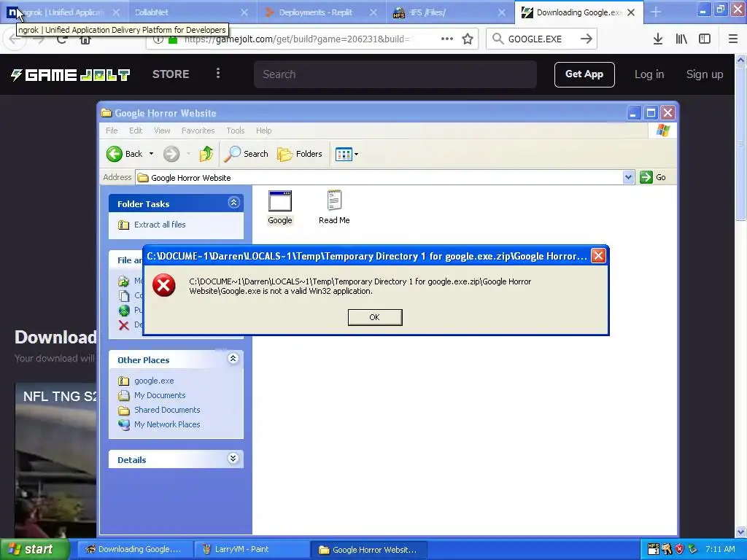Screen dimensions: 747x560
Task: Open page actions three-dot menu in URL bar
Action: click(x=447, y=39)
